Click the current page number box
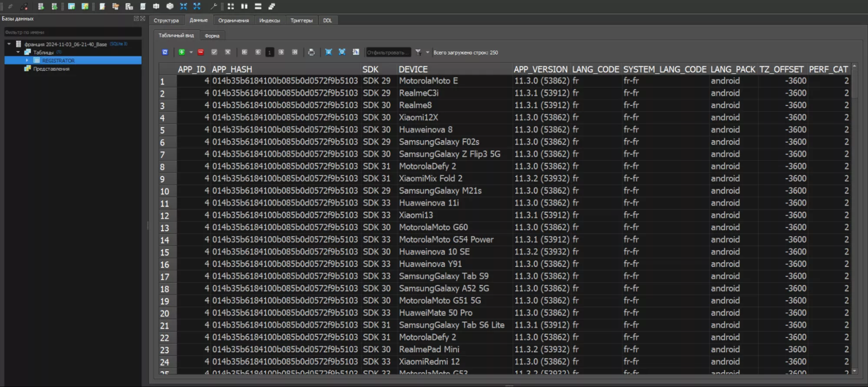The height and width of the screenshot is (387, 868). [270, 52]
